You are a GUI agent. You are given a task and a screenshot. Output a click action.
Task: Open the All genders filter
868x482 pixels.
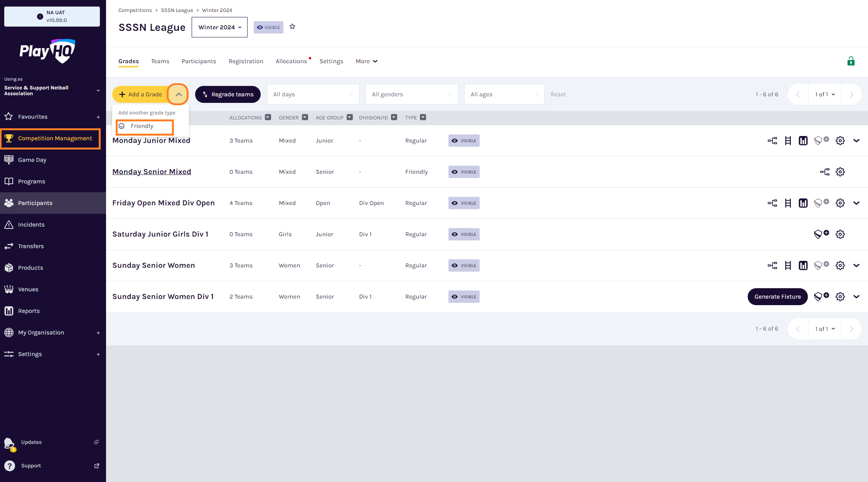pos(411,94)
